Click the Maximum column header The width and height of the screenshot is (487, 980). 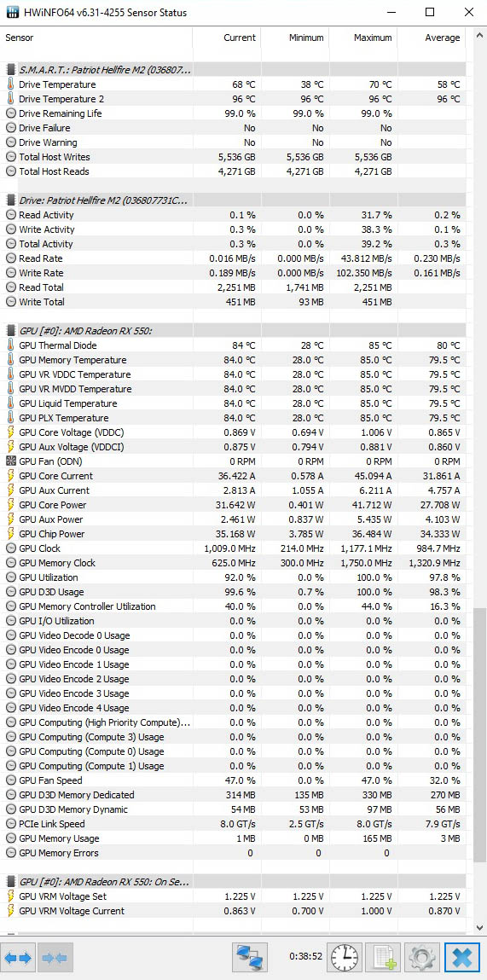pyautogui.click(x=363, y=38)
